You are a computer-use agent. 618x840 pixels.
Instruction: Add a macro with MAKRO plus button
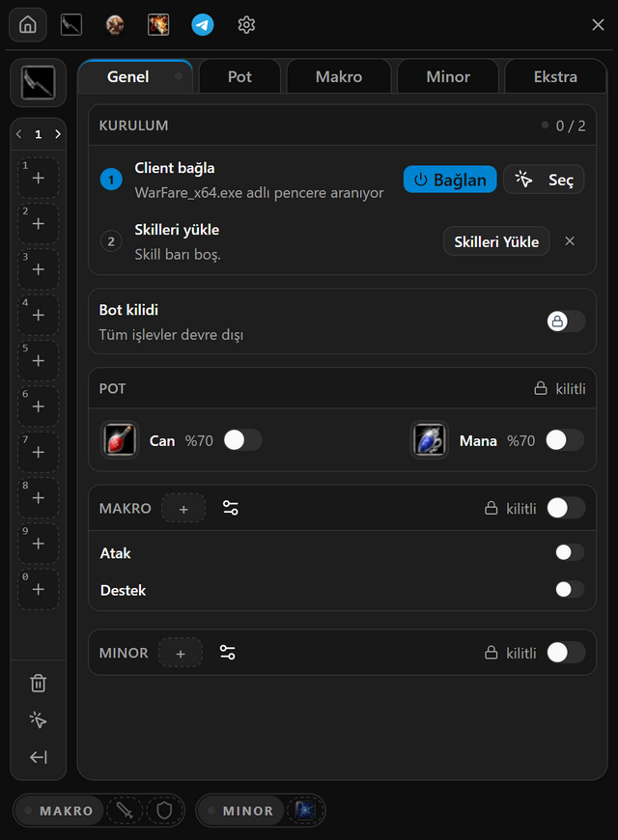pyautogui.click(x=183, y=509)
